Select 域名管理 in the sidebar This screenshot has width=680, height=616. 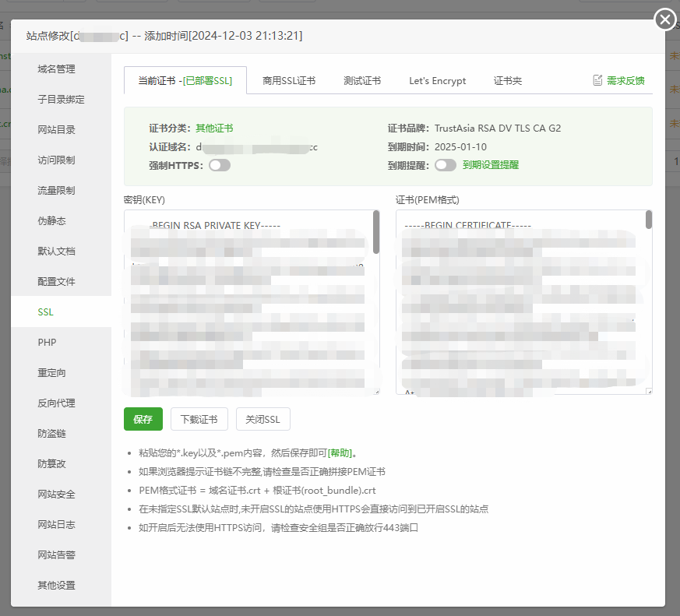(x=57, y=69)
